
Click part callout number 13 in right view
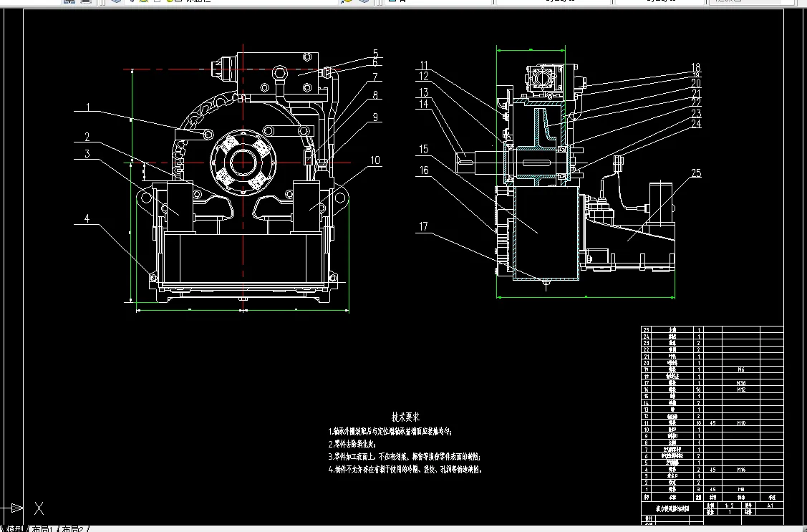[424, 92]
